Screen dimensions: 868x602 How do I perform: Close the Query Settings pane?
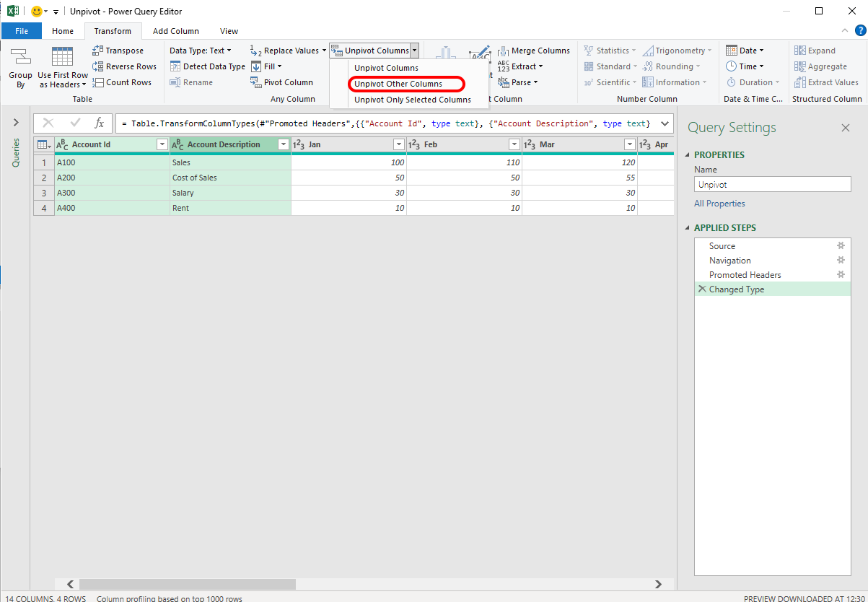pyautogui.click(x=846, y=128)
